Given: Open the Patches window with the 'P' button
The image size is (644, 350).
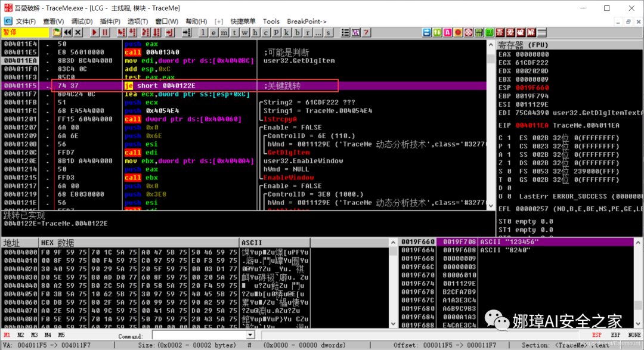Looking at the screenshot, I should pyautogui.click(x=277, y=32).
